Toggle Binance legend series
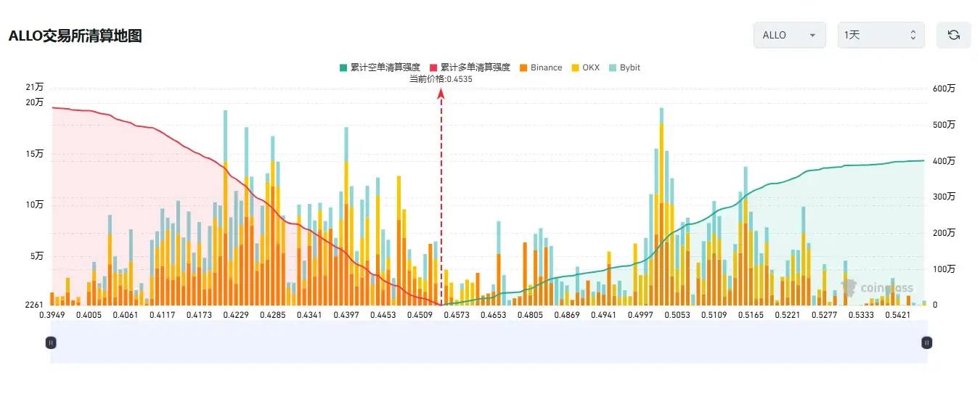The height and width of the screenshot is (394, 980). tap(541, 67)
